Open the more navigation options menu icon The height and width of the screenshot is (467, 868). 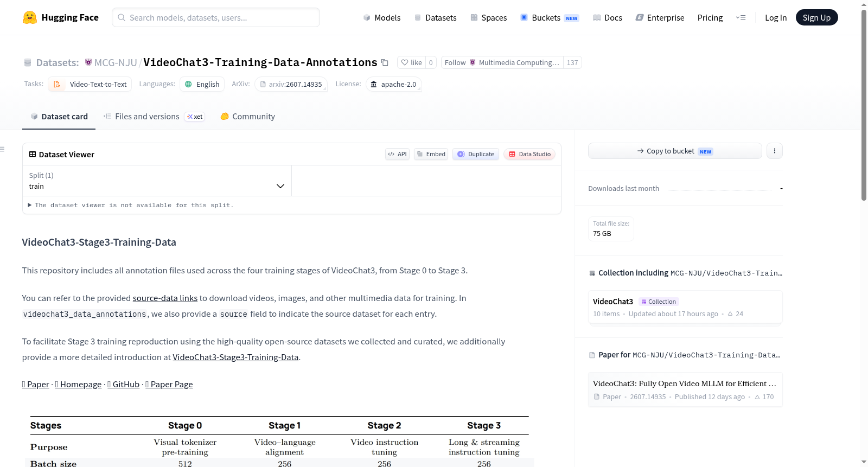tap(741, 17)
